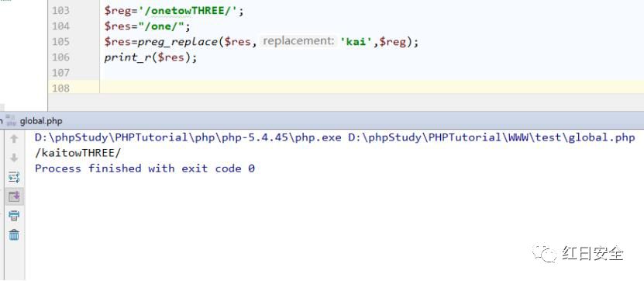Click the $reg variable on line 103
This screenshot has height=281, width=644.
(118, 11)
